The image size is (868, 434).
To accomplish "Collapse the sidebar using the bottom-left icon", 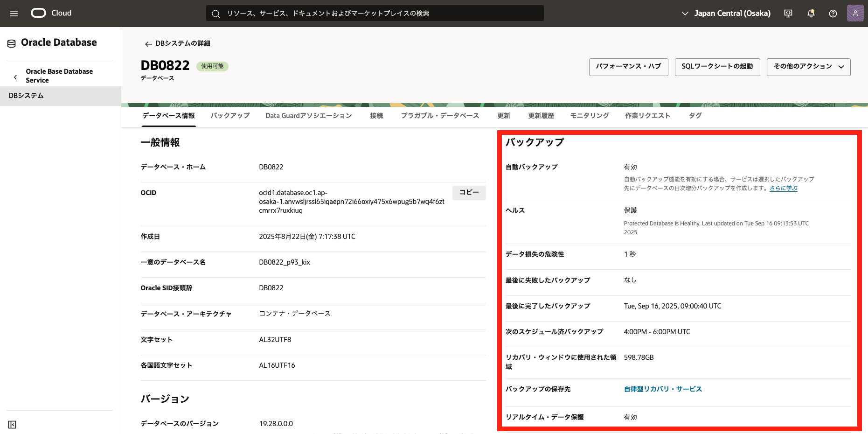I will coord(12,425).
